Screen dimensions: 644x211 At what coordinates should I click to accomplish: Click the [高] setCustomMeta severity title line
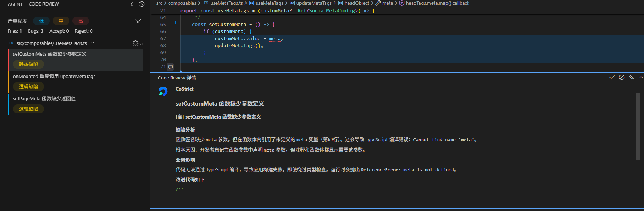coord(218,117)
